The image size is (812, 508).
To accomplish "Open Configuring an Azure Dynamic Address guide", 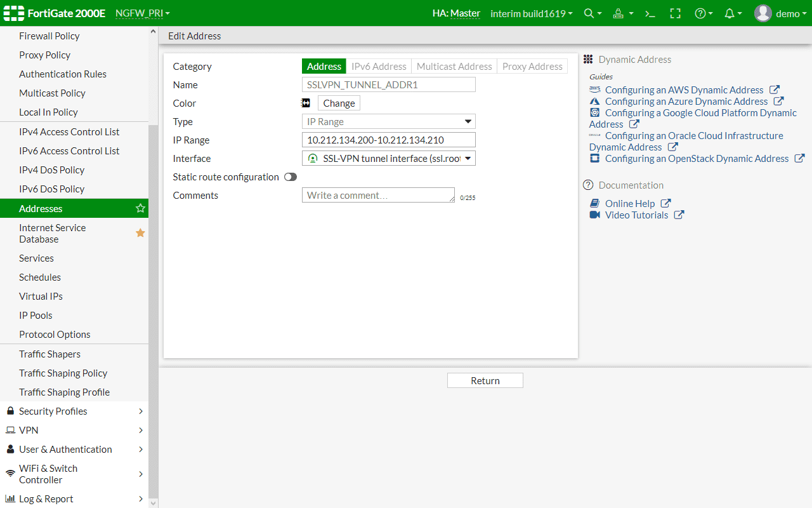I will click(x=686, y=101).
